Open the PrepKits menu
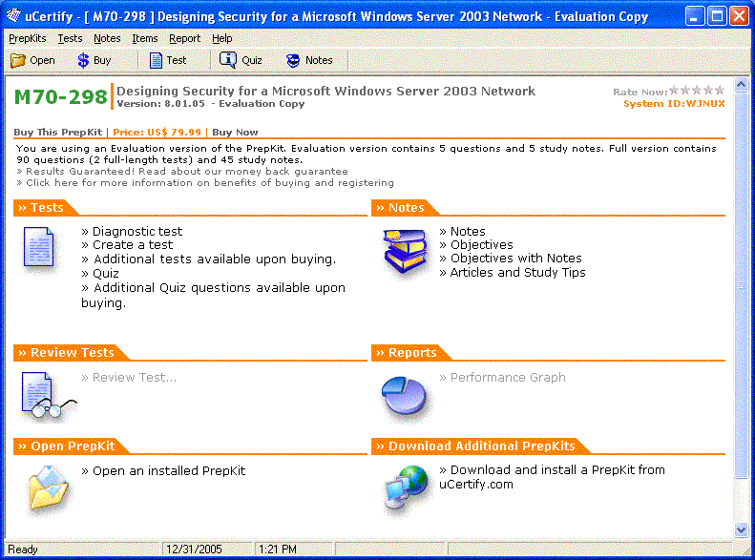 pyautogui.click(x=28, y=38)
